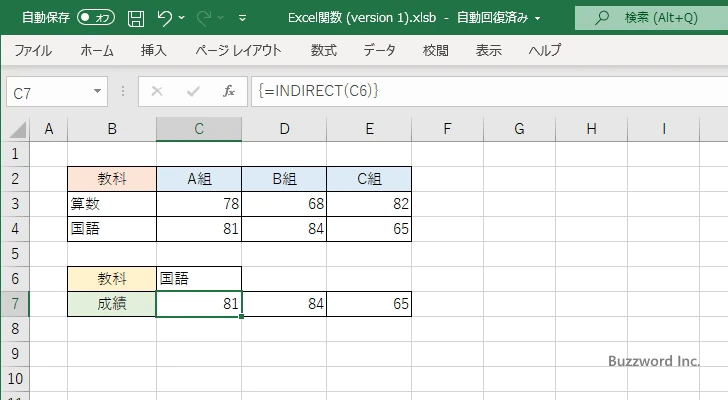This screenshot has width=728, height=400.
Task: Select row 4 header
Action: 15,229
